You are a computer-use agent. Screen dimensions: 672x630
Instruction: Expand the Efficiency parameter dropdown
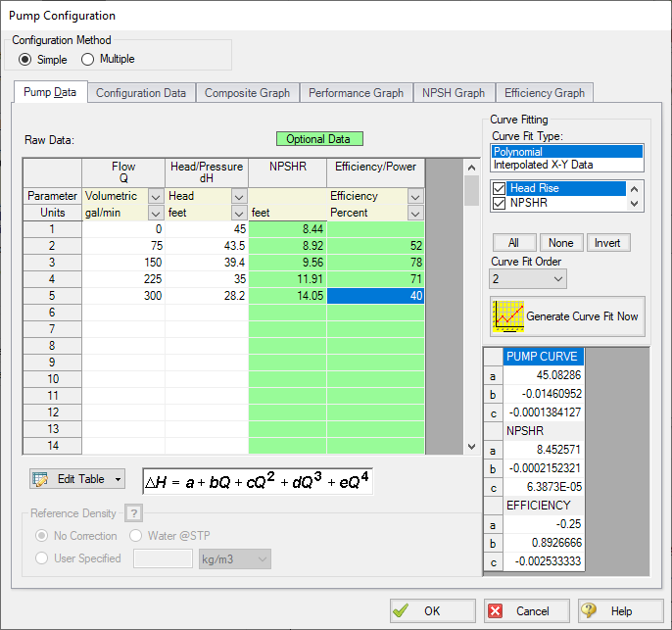click(414, 196)
